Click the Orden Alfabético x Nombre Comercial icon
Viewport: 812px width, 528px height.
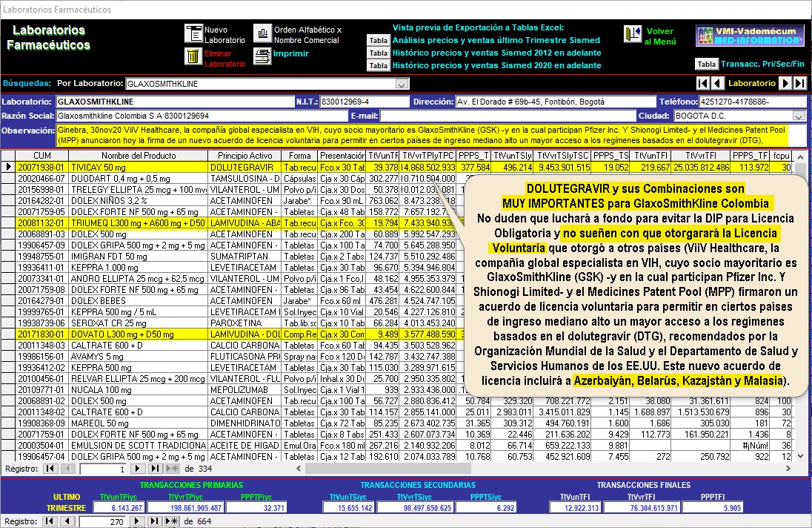262,33
